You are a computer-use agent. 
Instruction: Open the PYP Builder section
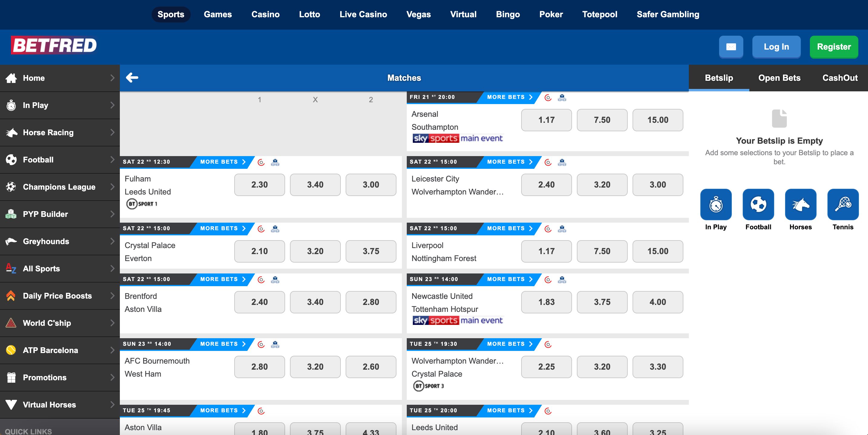[45, 214]
